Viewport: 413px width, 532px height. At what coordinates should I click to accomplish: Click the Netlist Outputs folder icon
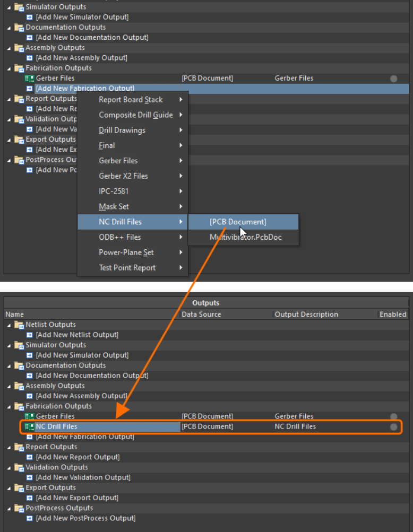(x=19, y=325)
